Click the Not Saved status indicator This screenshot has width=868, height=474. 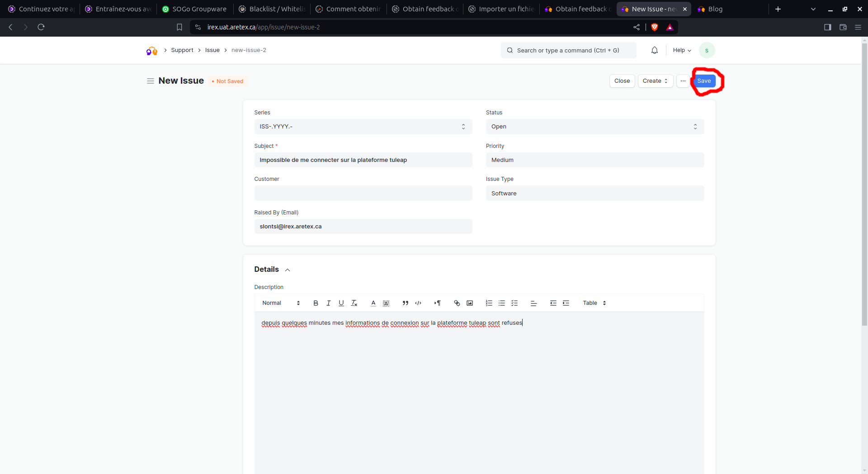pyautogui.click(x=227, y=81)
